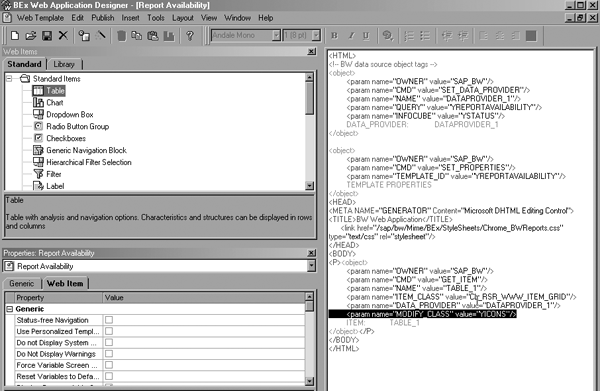This screenshot has width=600, height=391.
Task: Toggle Bold formatting button
Action: pos(334,36)
